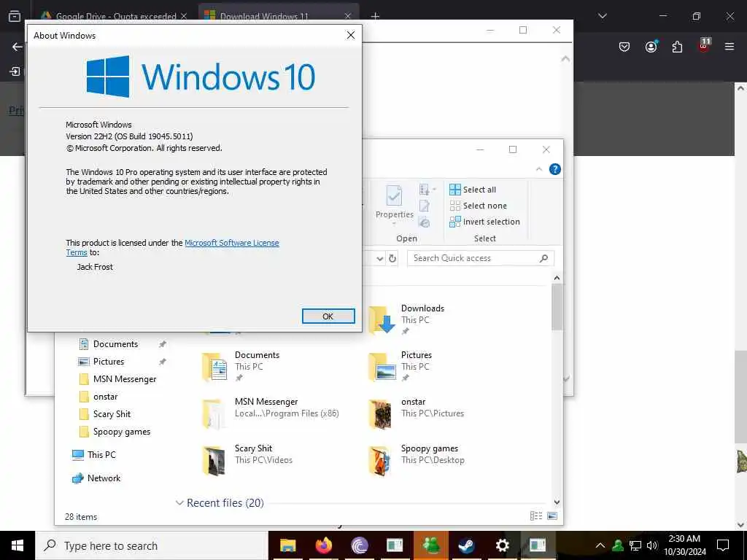Open Firefox extensions puzzle icon
The height and width of the screenshot is (560, 747).
[678, 47]
